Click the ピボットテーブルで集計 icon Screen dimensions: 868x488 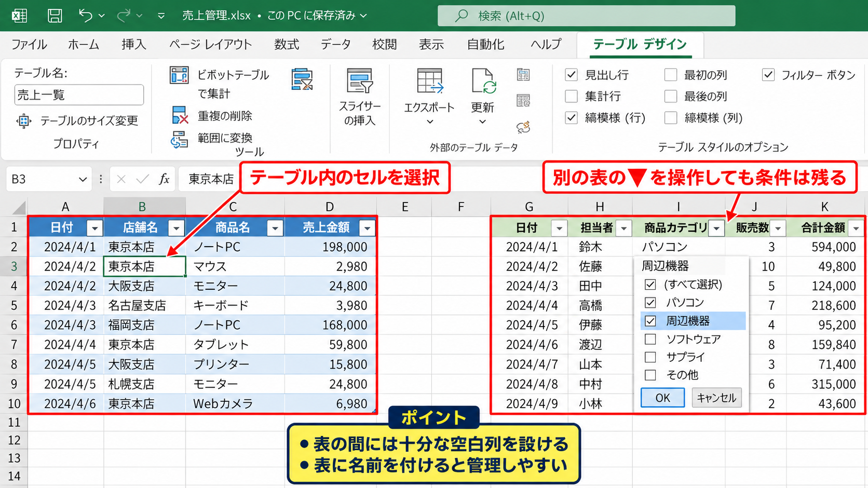(179, 75)
